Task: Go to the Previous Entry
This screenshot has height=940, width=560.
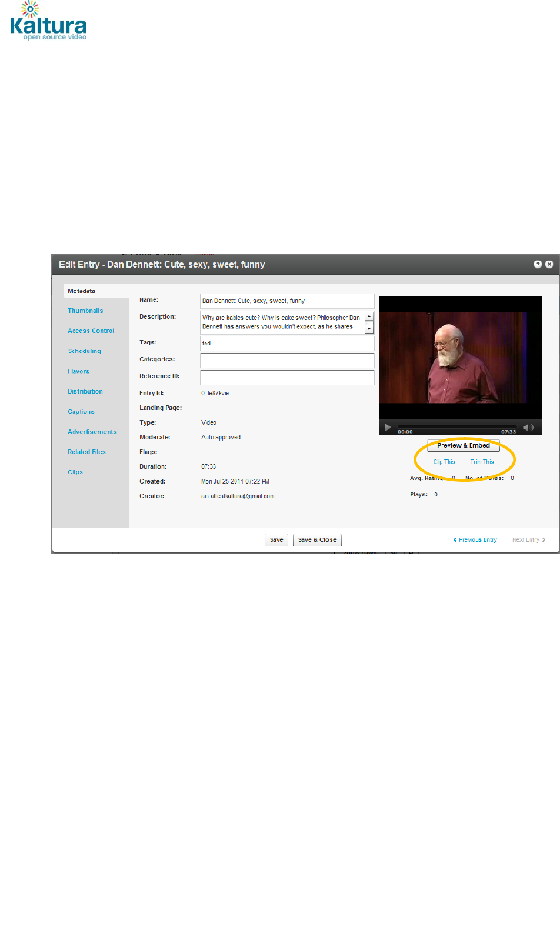Action: tap(475, 540)
